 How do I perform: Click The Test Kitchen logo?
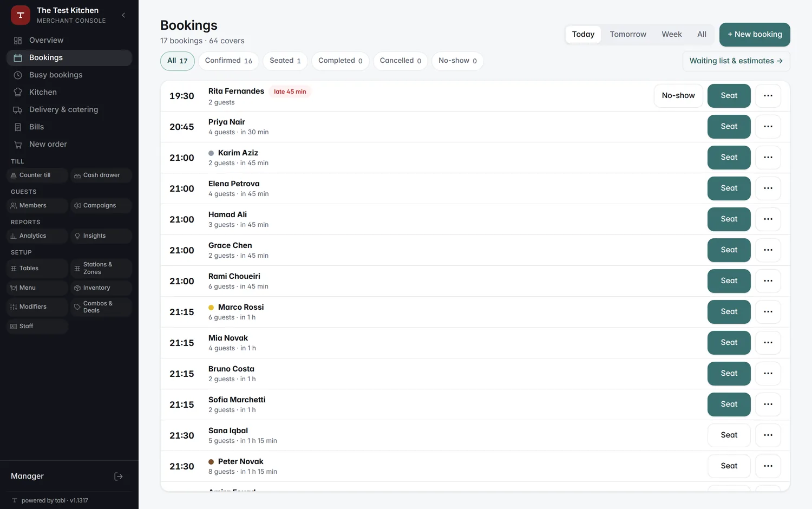tap(21, 15)
